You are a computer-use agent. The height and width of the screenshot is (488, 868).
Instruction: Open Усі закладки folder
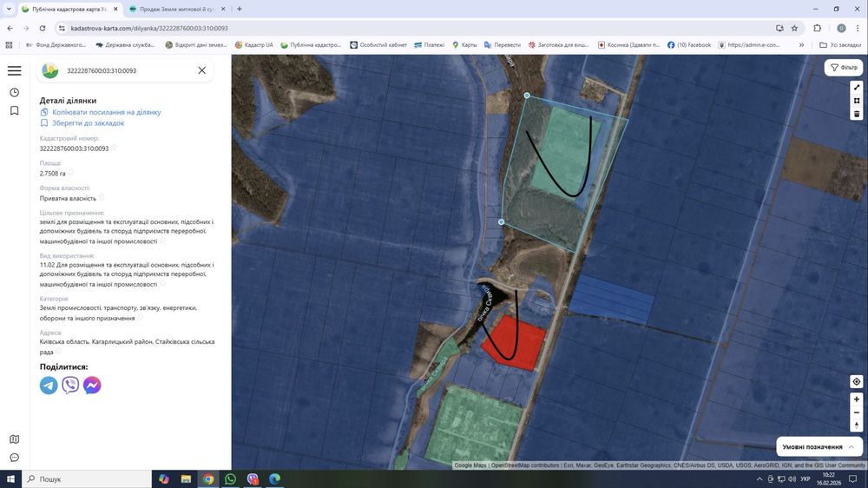pyautogui.click(x=840, y=45)
